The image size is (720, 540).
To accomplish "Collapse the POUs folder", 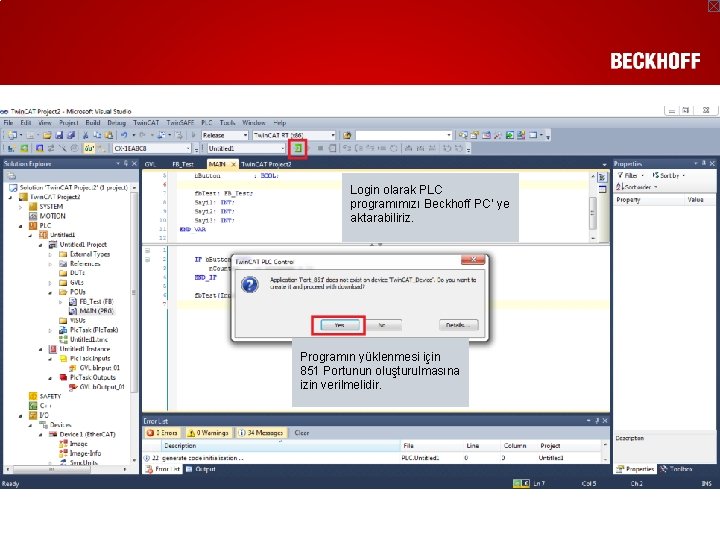I will [50, 292].
